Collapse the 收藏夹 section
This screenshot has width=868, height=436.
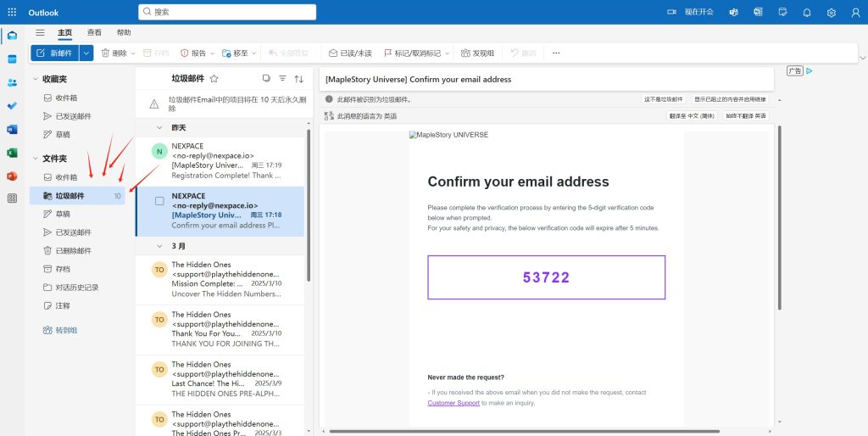pos(36,79)
